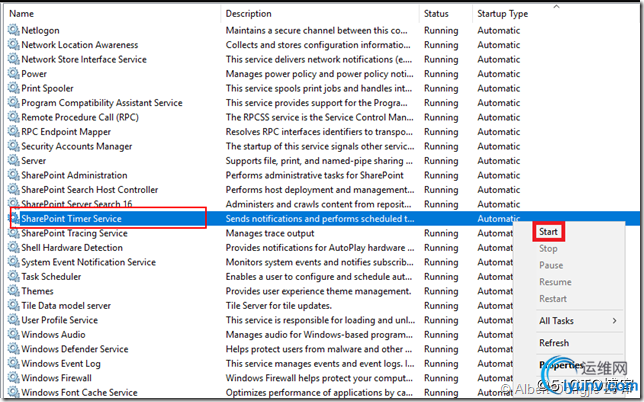Click the Running status of Netlogon

[x=441, y=30]
